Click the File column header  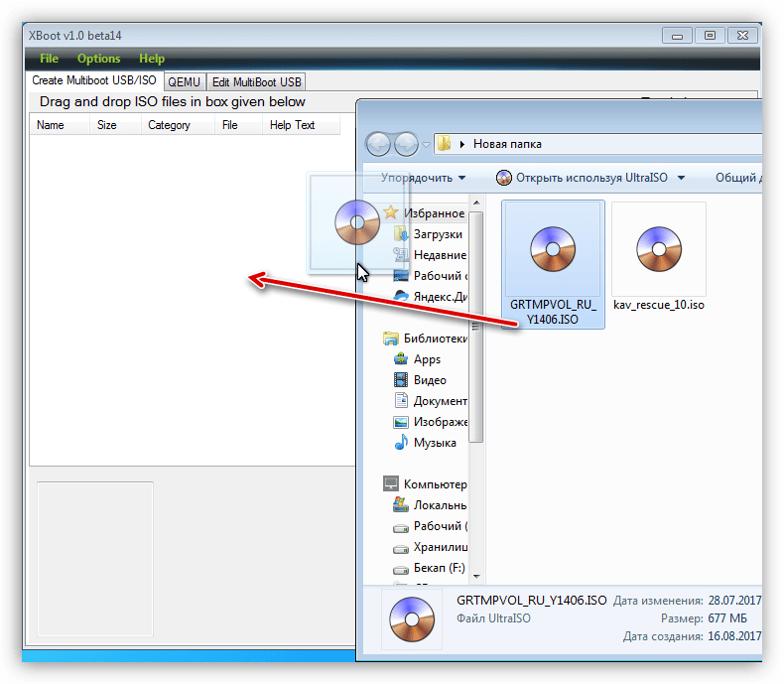[238, 125]
